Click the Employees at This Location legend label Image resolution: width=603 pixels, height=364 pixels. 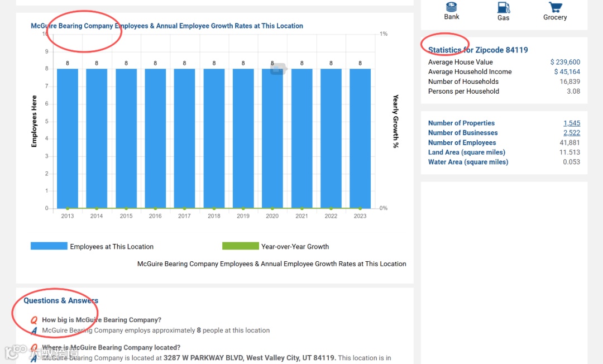tap(112, 247)
